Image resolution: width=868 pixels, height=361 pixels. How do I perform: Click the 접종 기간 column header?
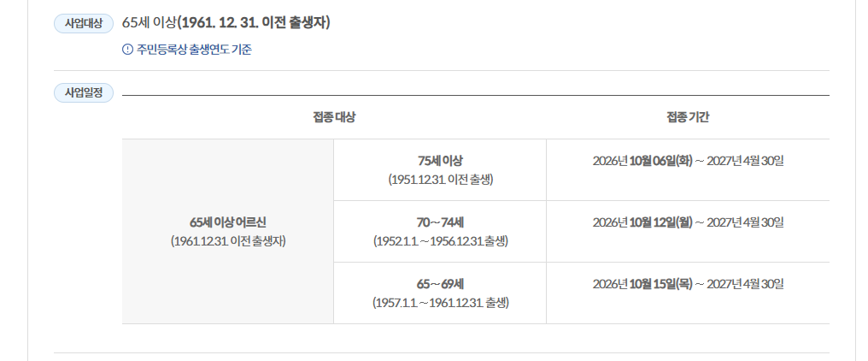click(x=688, y=117)
